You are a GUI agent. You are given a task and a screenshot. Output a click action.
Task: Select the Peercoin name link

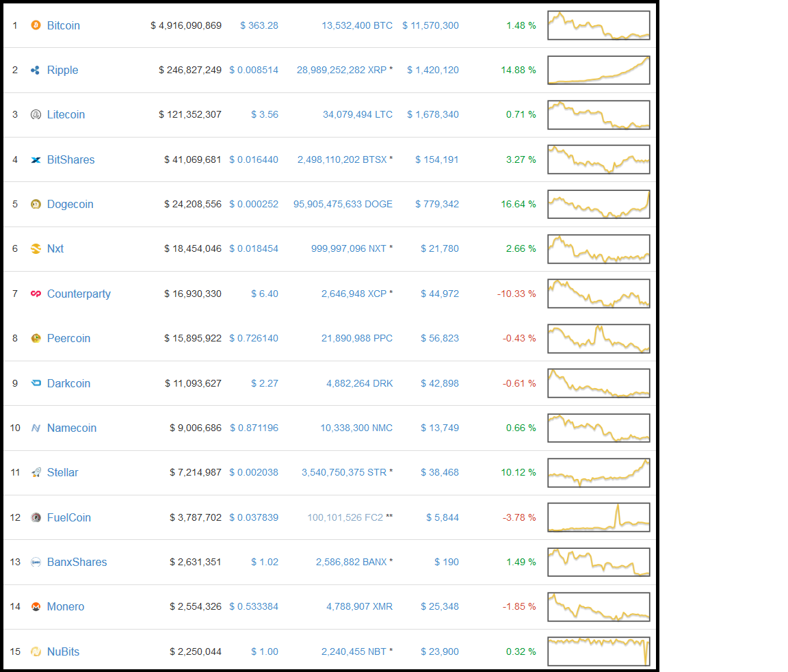click(x=69, y=338)
